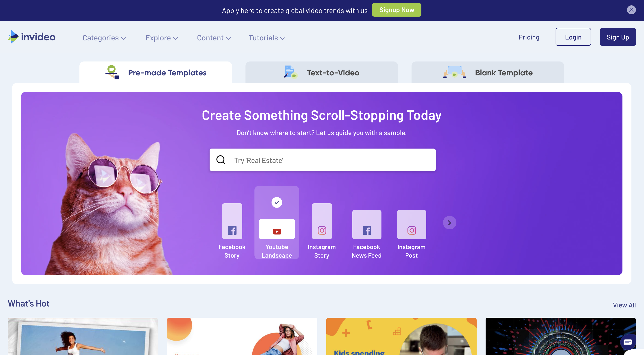Focus the 'Try Real Estate' search field
This screenshot has width=644, height=355.
pyautogui.click(x=322, y=160)
